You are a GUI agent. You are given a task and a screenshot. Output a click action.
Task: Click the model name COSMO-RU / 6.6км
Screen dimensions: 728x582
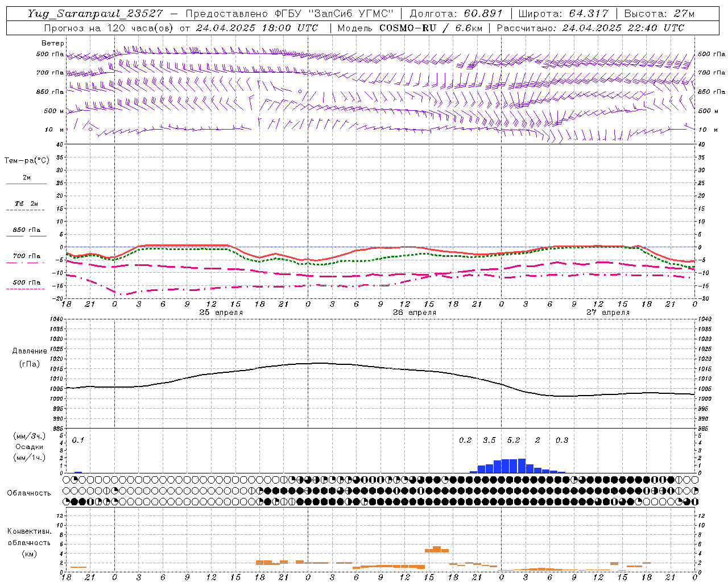click(431, 28)
